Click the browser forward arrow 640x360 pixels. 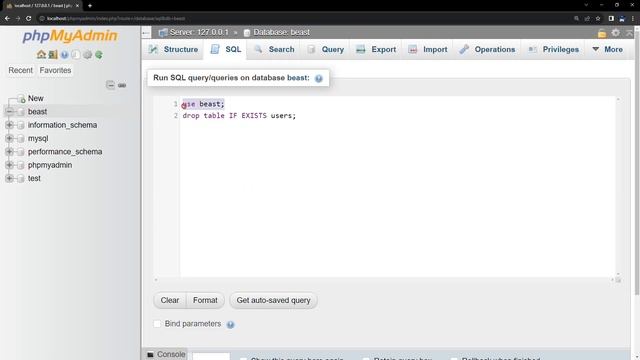(18, 18)
